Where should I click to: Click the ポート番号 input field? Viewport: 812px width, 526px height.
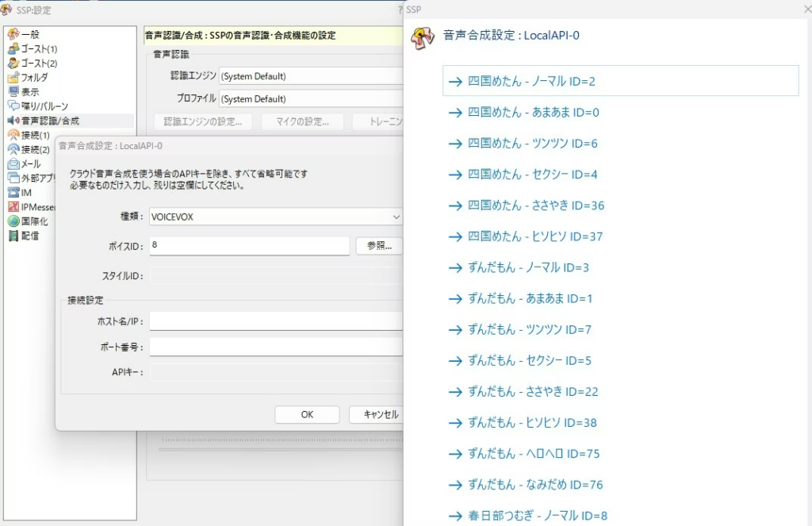[x=275, y=347]
